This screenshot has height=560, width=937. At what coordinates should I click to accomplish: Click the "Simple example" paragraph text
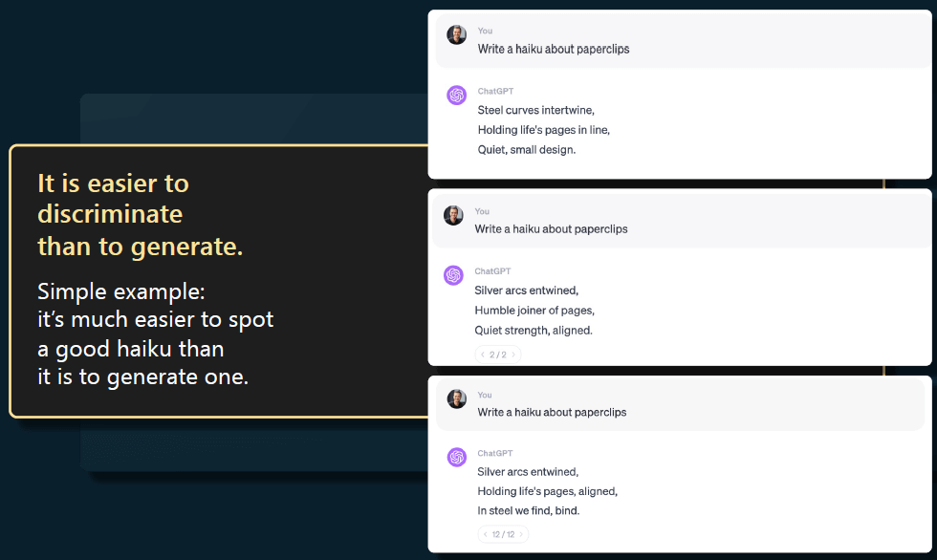coord(155,334)
